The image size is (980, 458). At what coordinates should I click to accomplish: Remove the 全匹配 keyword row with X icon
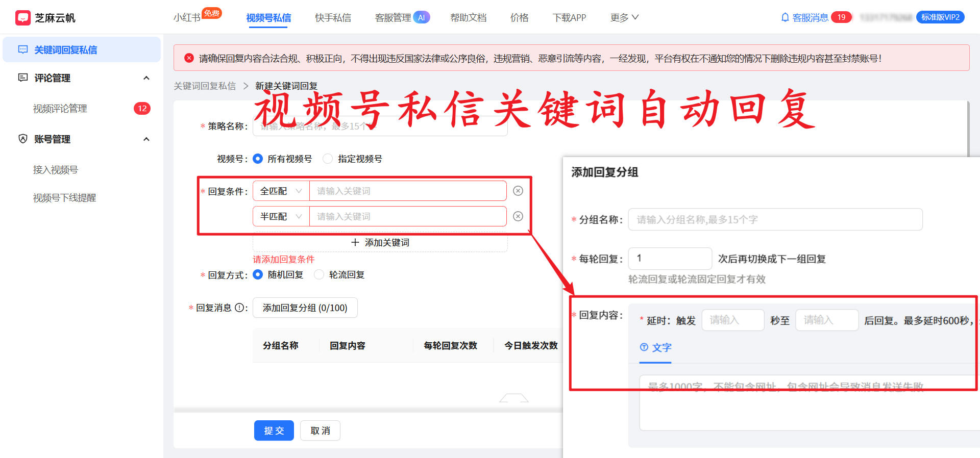(518, 191)
